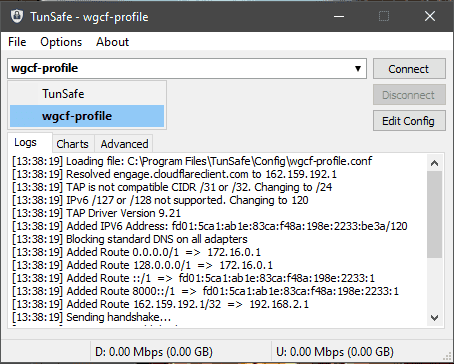
Task: Close the TunSafe window
Action: click(430, 16)
